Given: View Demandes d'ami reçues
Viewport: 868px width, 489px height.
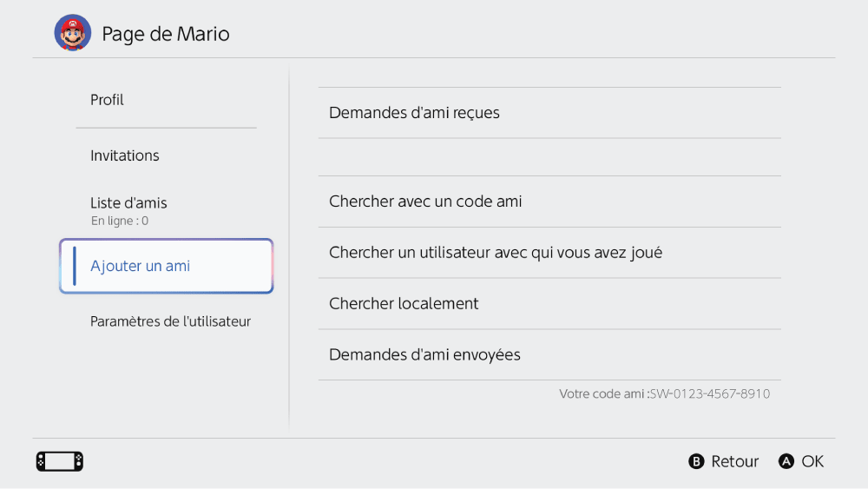Looking at the screenshot, I should tap(414, 113).
